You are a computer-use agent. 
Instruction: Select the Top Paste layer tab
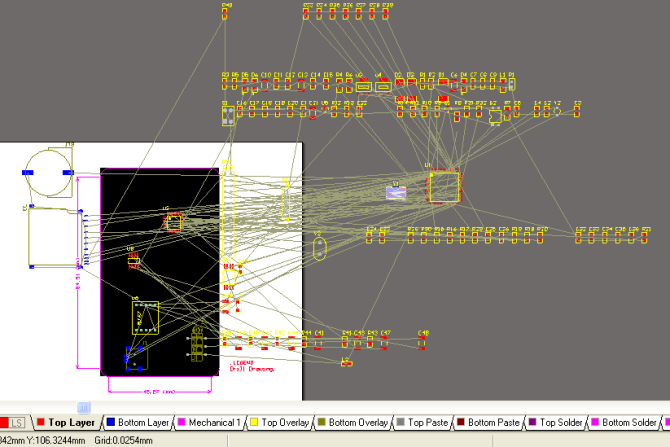tap(426, 423)
